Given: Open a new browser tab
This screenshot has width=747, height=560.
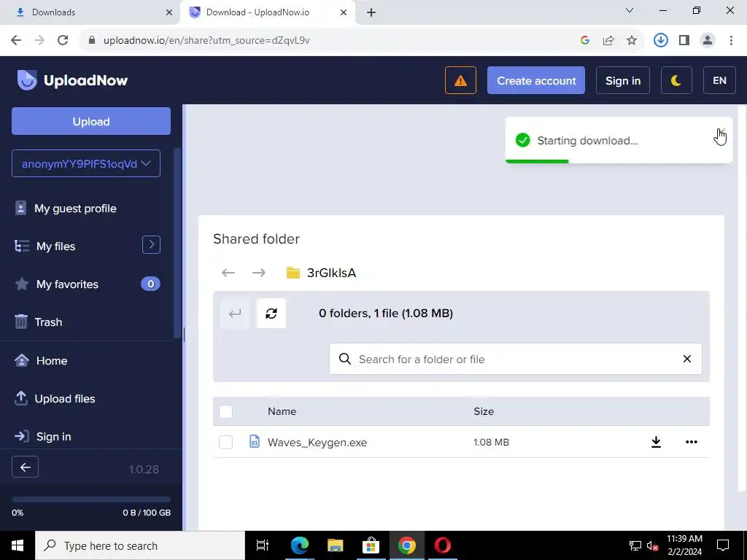Looking at the screenshot, I should click(371, 12).
